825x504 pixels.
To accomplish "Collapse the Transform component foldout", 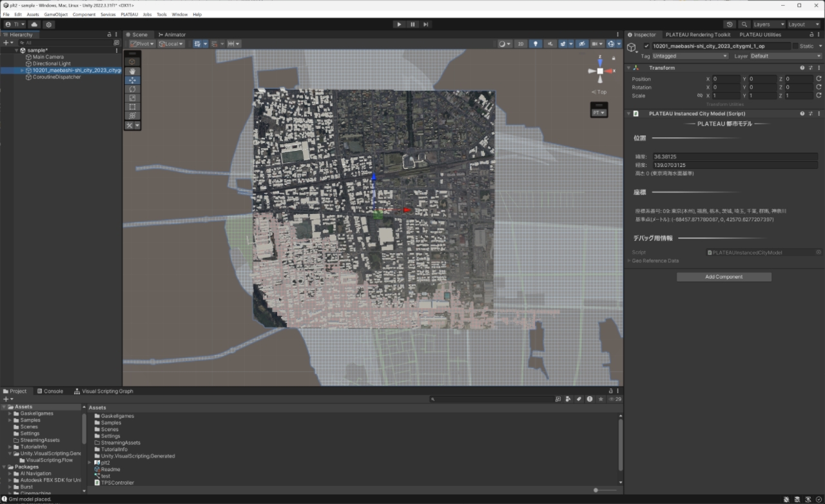I will (628, 68).
